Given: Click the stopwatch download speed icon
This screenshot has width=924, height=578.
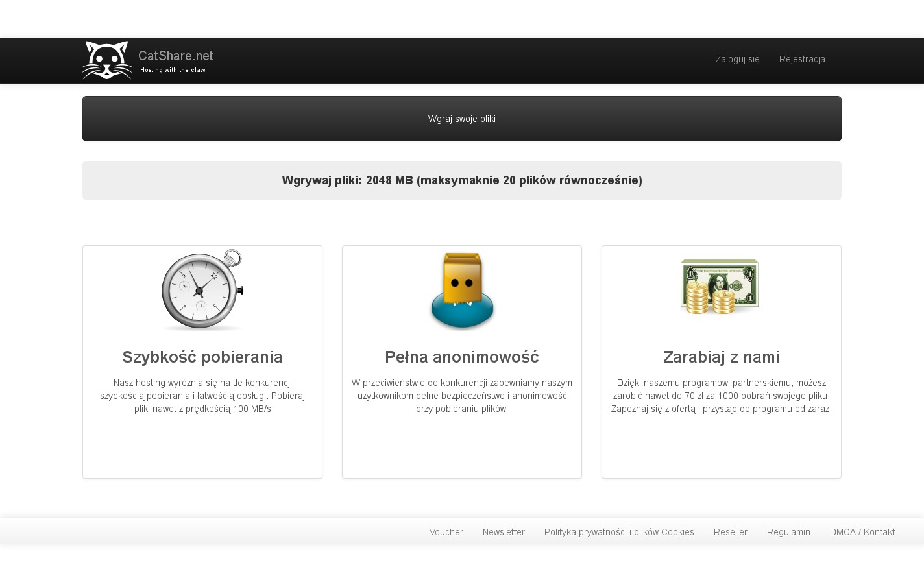Looking at the screenshot, I should [x=202, y=290].
